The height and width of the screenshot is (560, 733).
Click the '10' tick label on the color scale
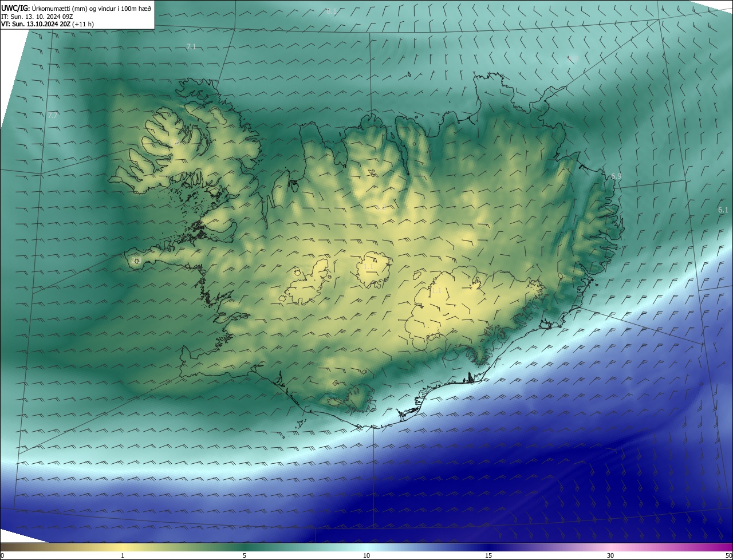point(366,555)
